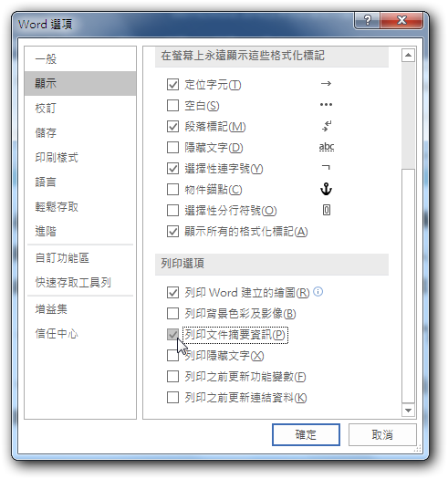Click the 取消 button
The height and width of the screenshot is (479, 448).
coord(382,434)
